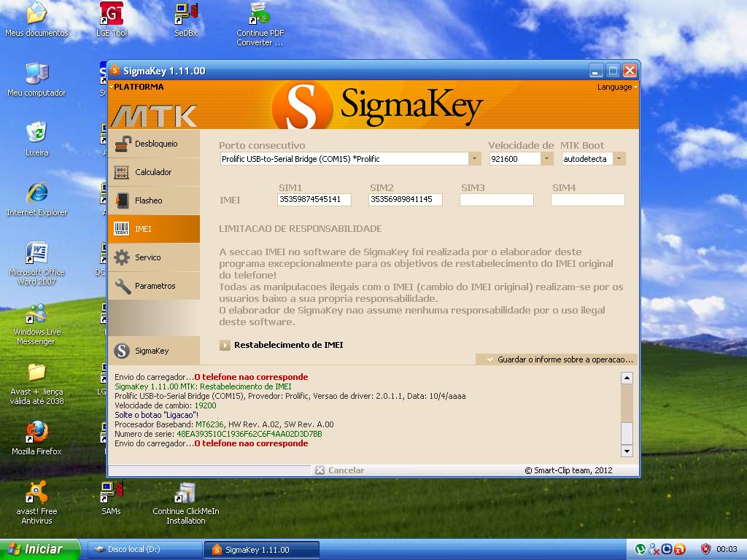Click the log scrollbar up arrow
The height and width of the screenshot is (560, 747).
point(627,378)
